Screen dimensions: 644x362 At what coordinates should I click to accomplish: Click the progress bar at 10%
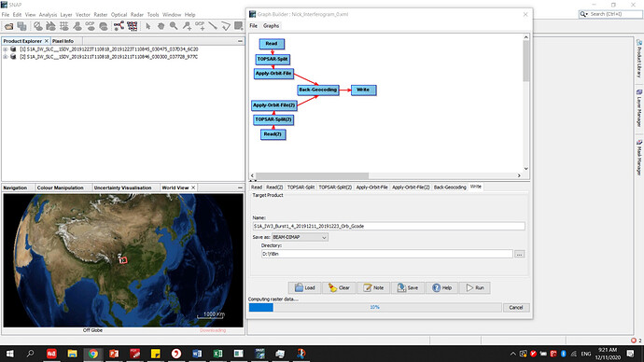[375, 307]
